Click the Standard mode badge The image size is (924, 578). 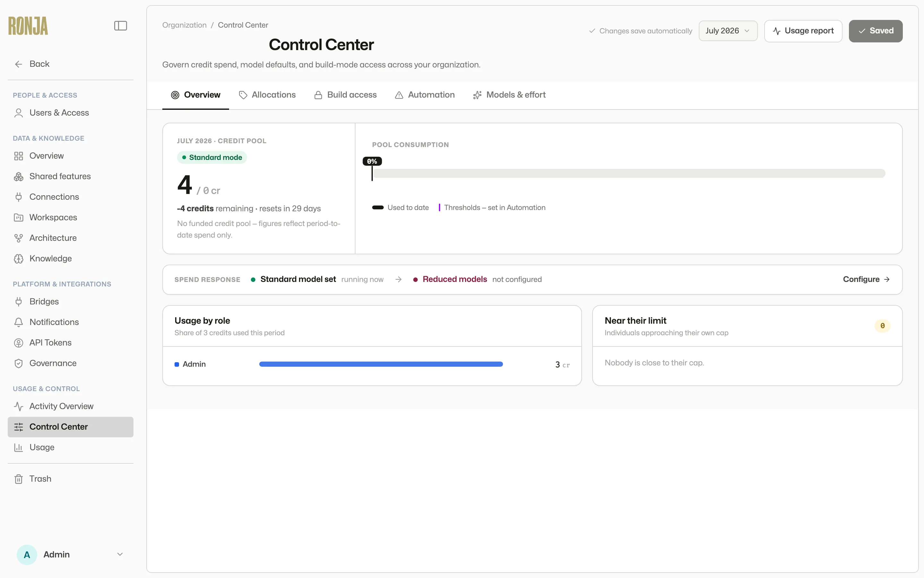[x=212, y=157]
